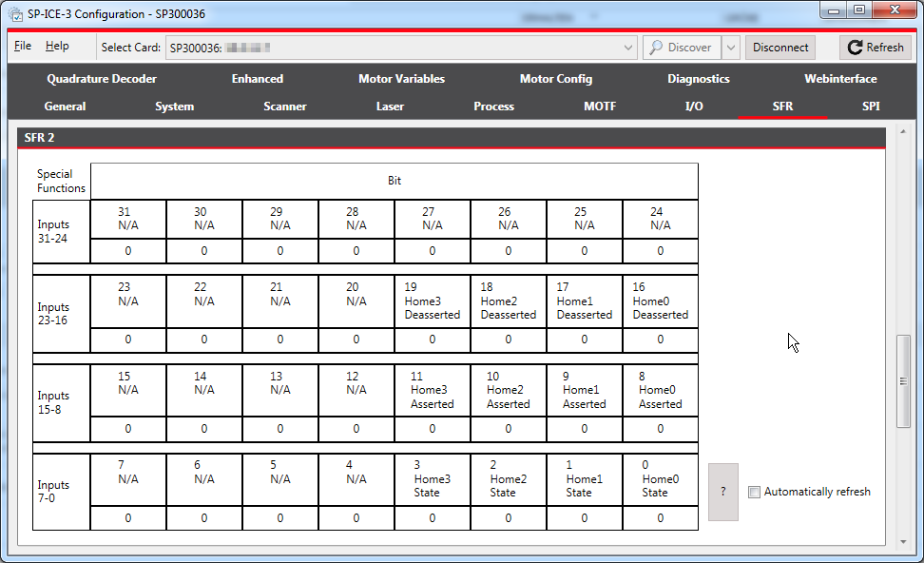Switch to the Laser tab

[390, 107]
